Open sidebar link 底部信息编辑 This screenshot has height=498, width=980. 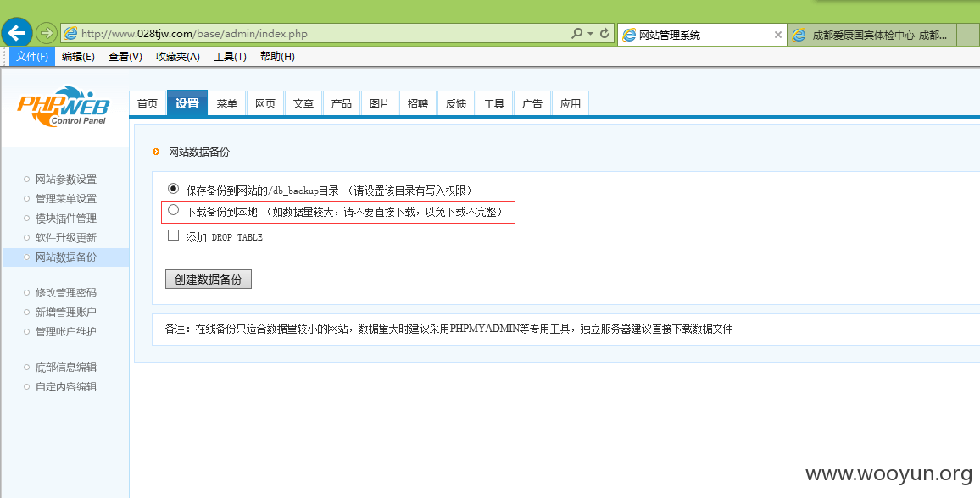[65, 368]
